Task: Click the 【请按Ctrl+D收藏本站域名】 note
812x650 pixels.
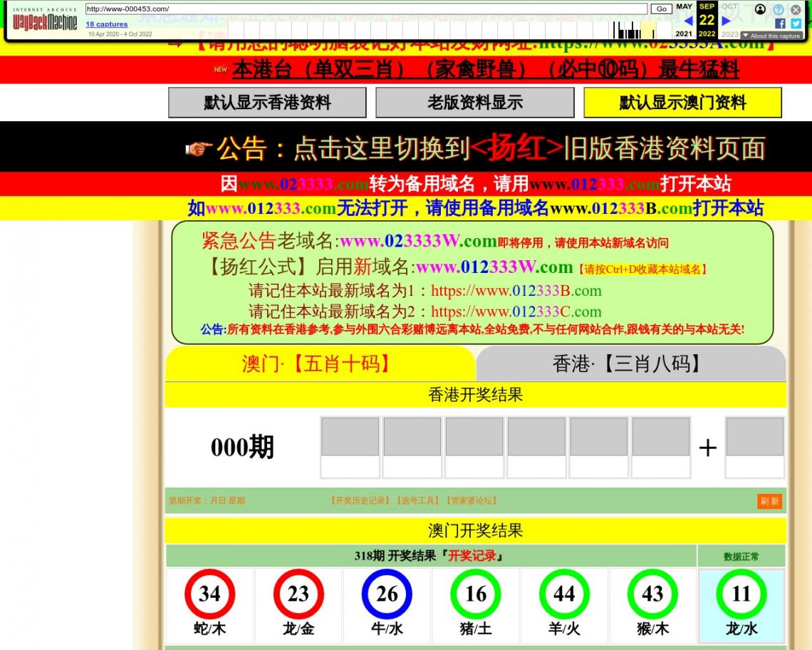Action: 642,269
